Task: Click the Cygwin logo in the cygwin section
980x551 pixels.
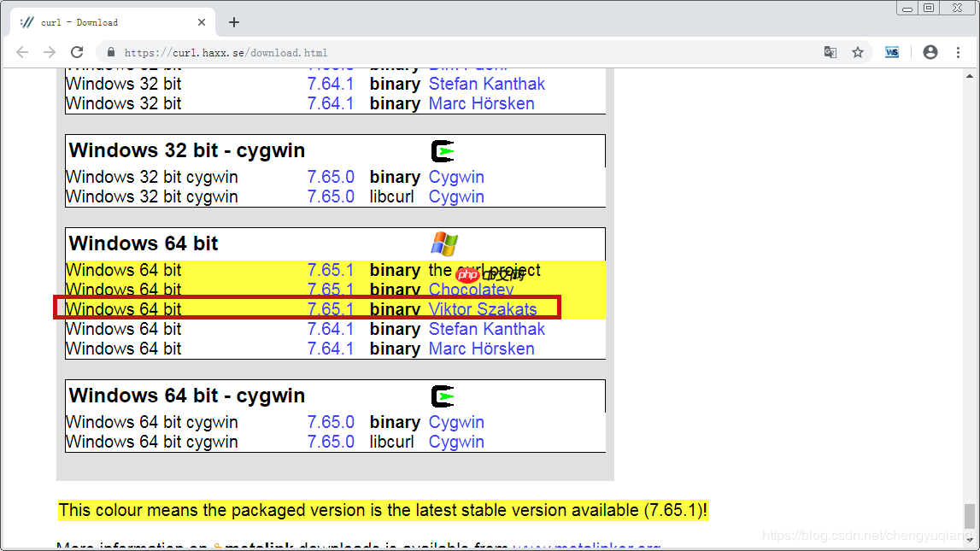Action: pos(443,396)
